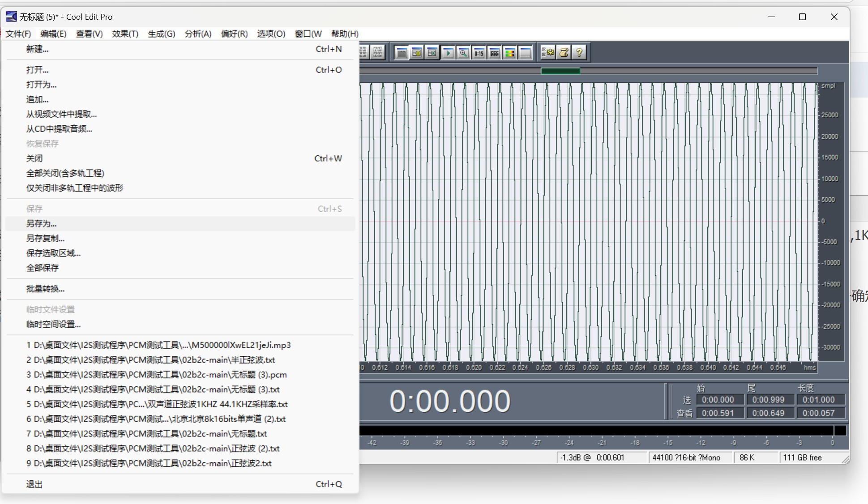This screenshot has width=868, height=504.
Task: Select 全部保存 menu entry
Action: point(180,268)
